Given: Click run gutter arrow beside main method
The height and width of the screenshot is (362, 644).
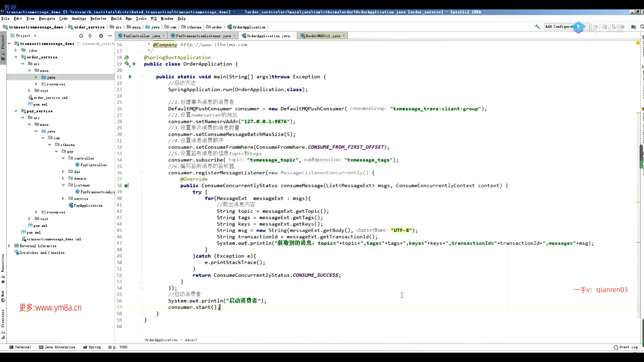Looking at the screenshot, I should pyautogui.click(x=130, y=77).
